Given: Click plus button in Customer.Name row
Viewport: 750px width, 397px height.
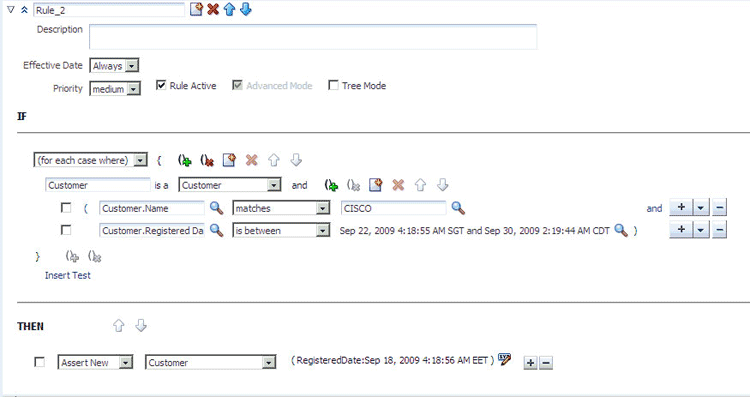Looking at the screenshot, I should click(x=681, y=208).
